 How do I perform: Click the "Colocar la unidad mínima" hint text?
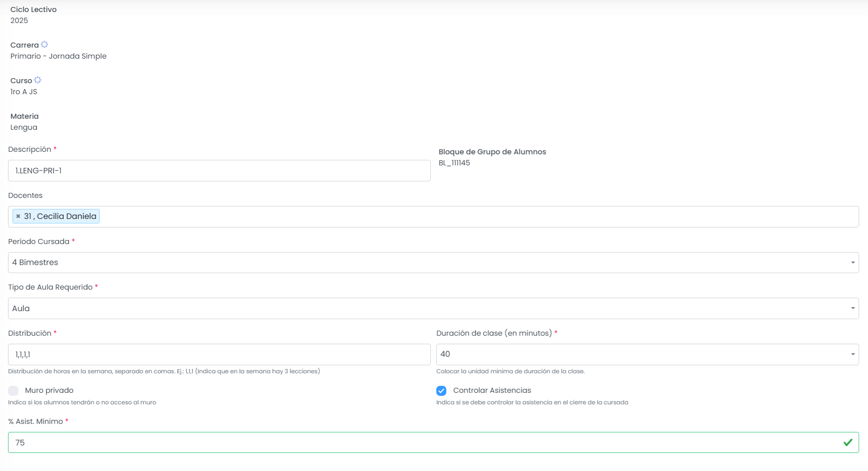point(510,371)
